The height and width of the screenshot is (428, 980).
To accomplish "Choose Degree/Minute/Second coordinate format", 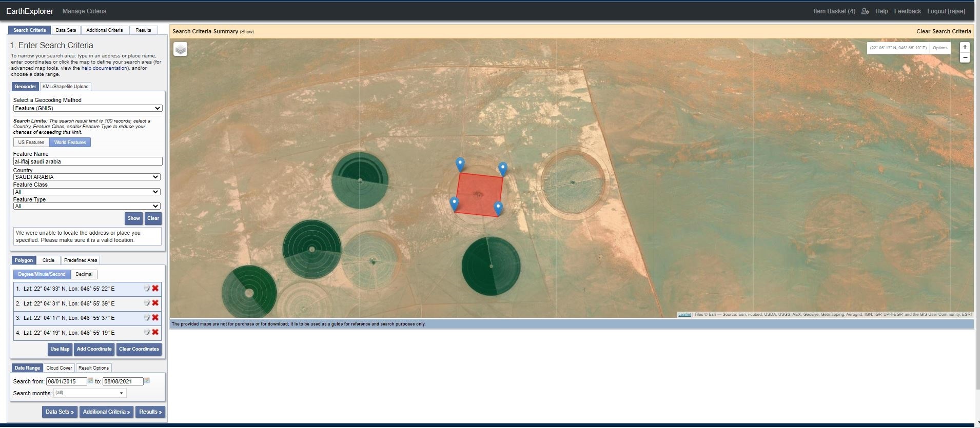I will (42, 274).
